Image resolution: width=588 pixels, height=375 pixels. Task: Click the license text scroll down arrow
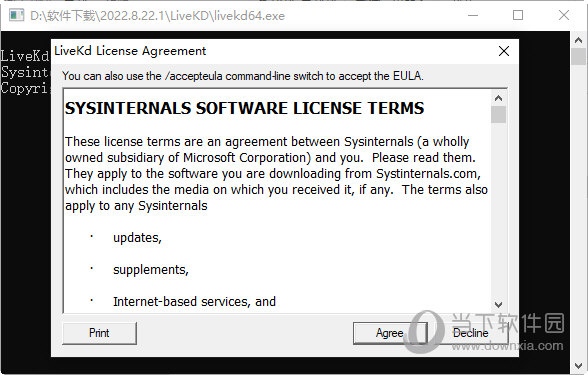click(x=498, y=304)
